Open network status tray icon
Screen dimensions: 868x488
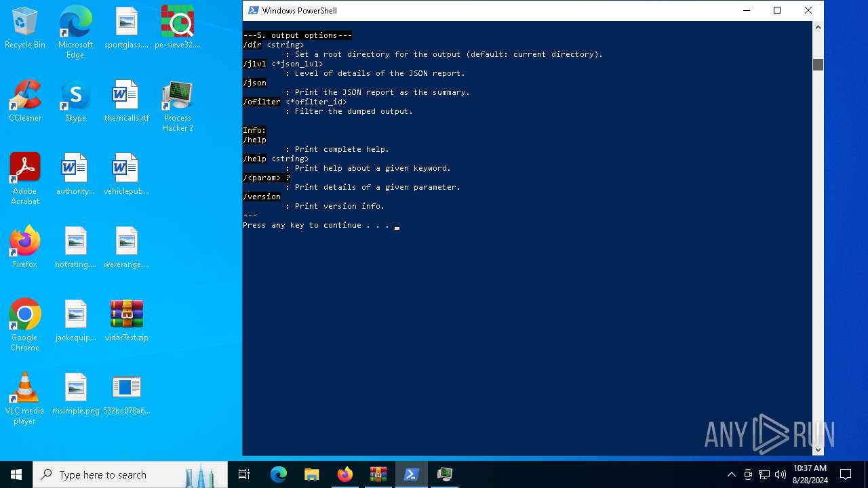tap(764, 474)
